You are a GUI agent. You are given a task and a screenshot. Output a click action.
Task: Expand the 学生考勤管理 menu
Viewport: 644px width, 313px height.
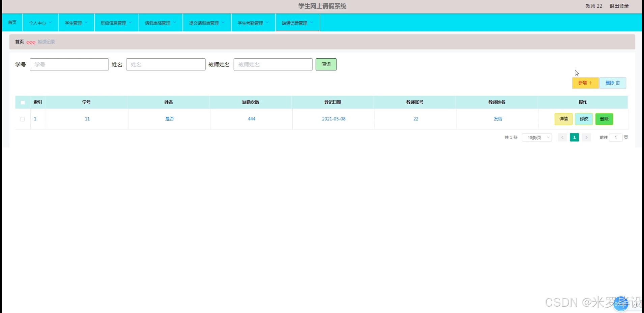[253, 23]
